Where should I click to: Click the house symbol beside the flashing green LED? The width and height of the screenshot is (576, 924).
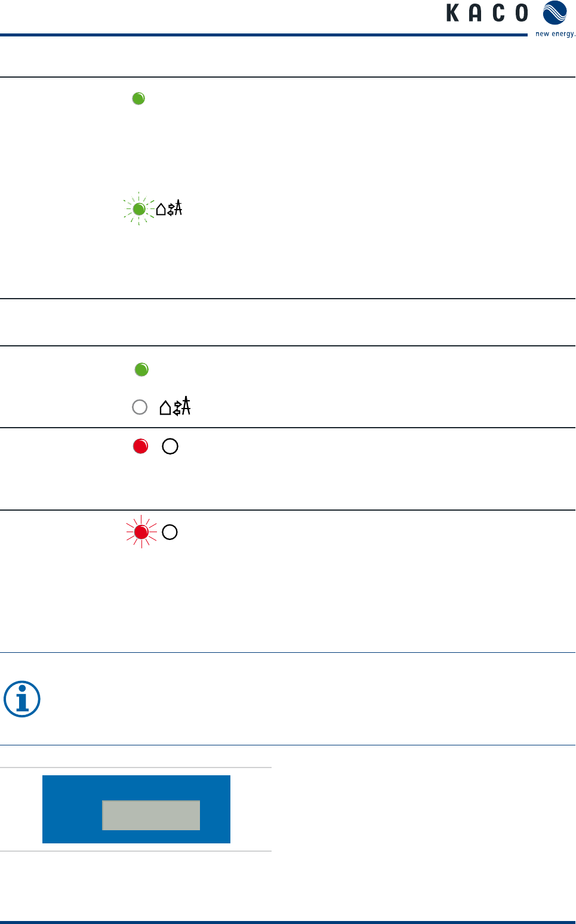click(x=161, y=209)
